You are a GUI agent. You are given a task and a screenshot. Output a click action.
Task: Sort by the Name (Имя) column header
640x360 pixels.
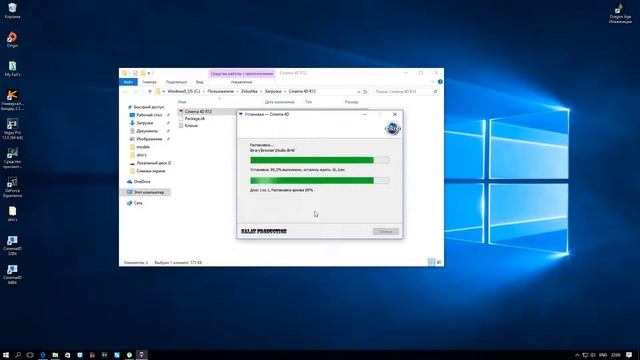182,102
